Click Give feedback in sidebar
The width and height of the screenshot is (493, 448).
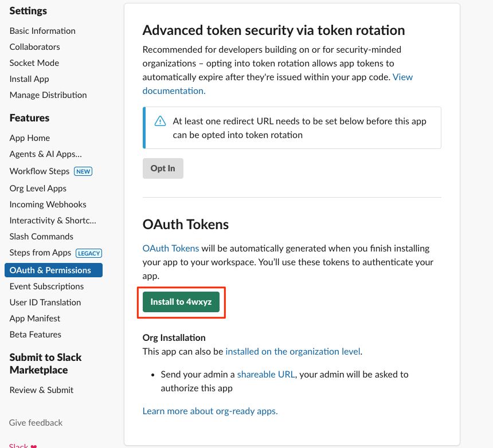coord(36,423)
